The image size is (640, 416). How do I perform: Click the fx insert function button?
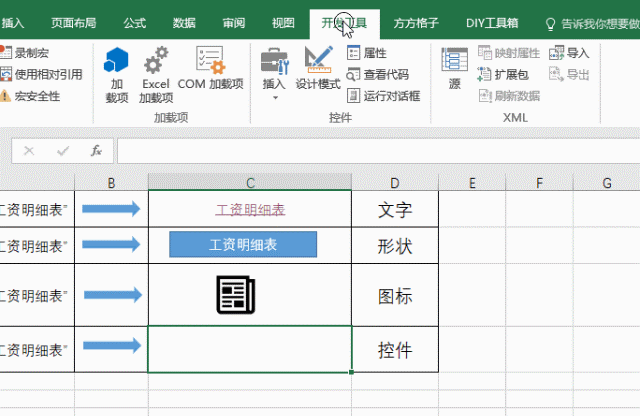click(x=96, y=151)
